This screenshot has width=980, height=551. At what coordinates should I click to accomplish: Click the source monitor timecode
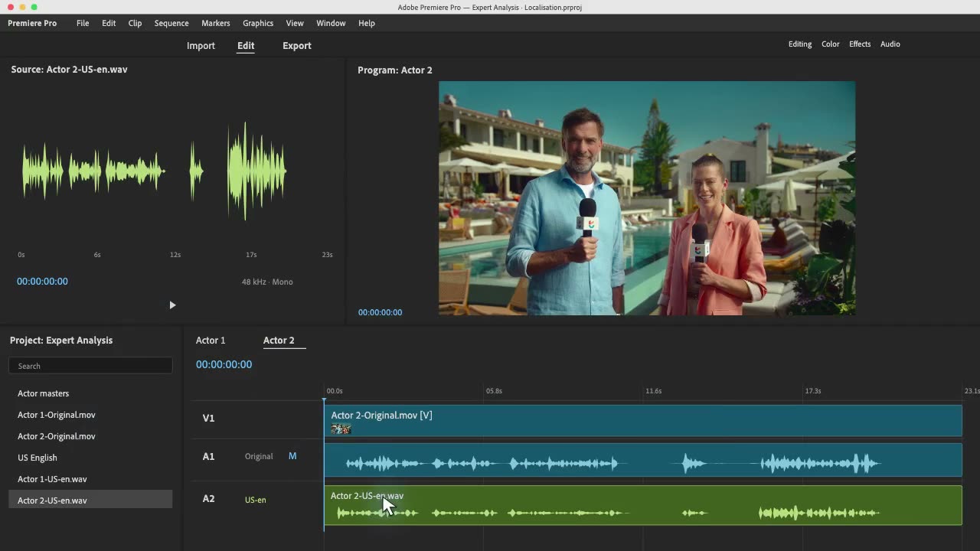(42, 282)
